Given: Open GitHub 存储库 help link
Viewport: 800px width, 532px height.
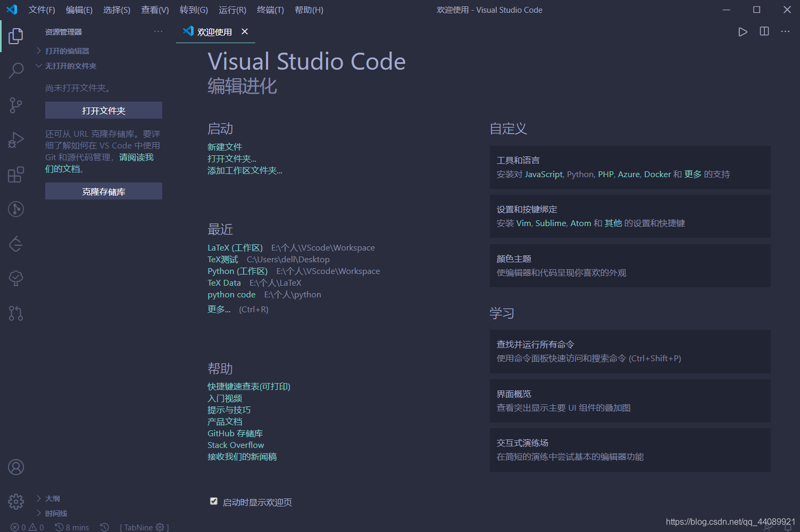Looking at the screenshot, I should click(235, 433).
